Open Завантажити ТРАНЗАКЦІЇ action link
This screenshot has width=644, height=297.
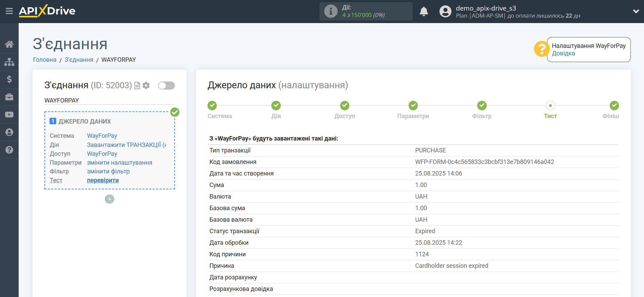tap(126, 145)
